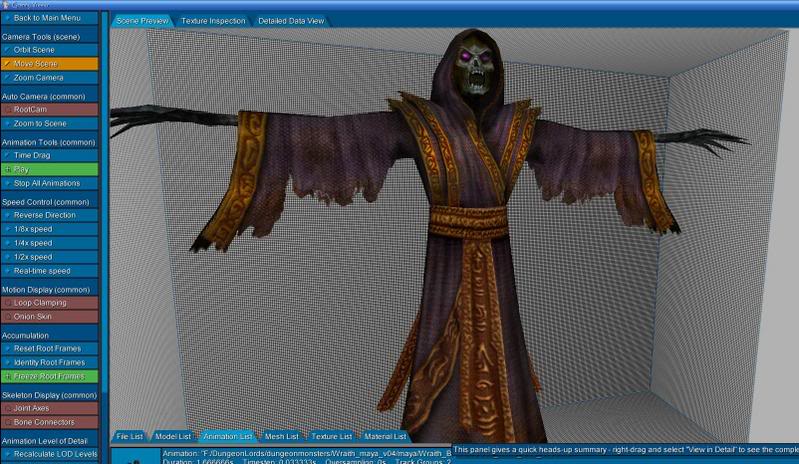This screenshot has height=464, width=799.
Task: Toggle Onion Skin display
Action: tap(49, 316)
